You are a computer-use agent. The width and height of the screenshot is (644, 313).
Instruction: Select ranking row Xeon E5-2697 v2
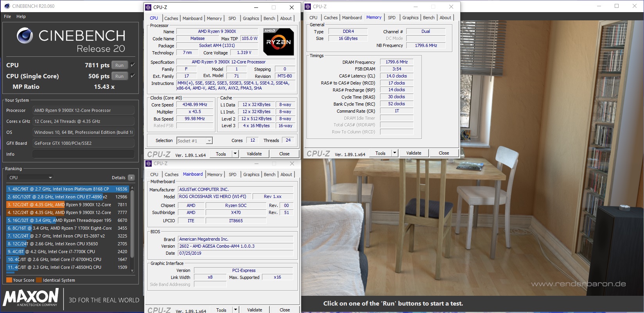[x=67, y=236]
